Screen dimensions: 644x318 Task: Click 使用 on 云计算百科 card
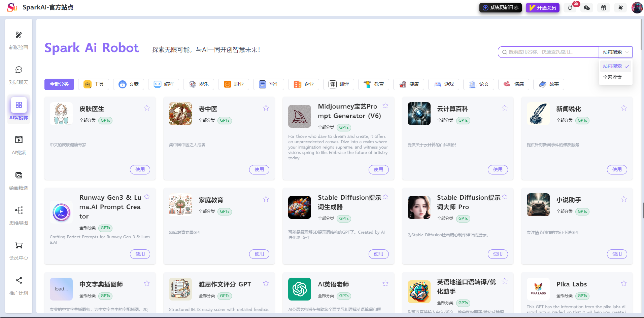click(x=498, y=170)
